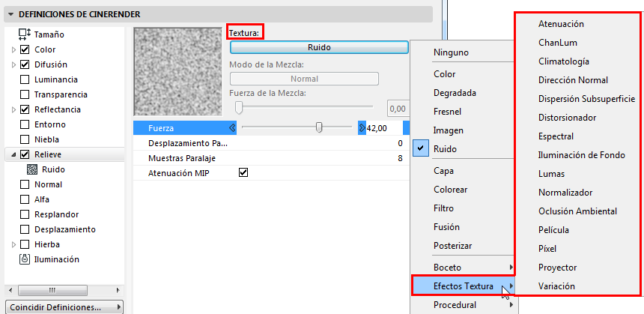
Task: Choose Fresnel in the texture menu
Action: tap(447, 112)
